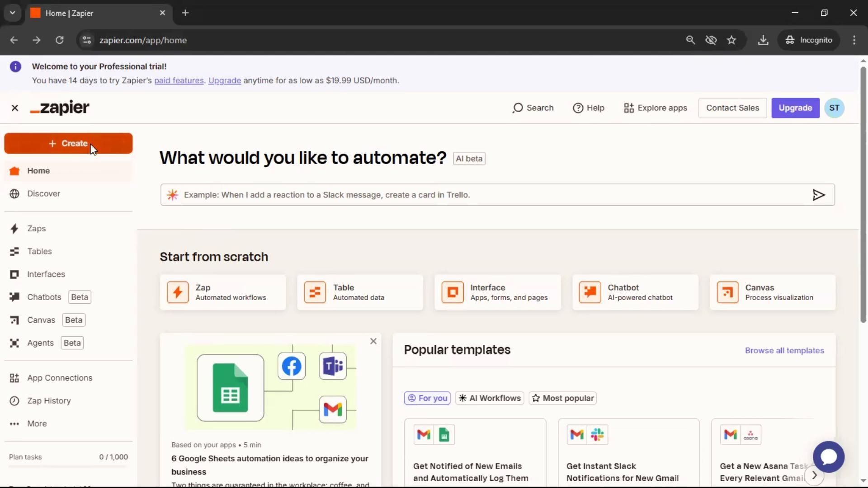This screenshot has height=488, width=868.
Task: Click the orange Create button
Action: pyautogui.click(x=68, y=144)
